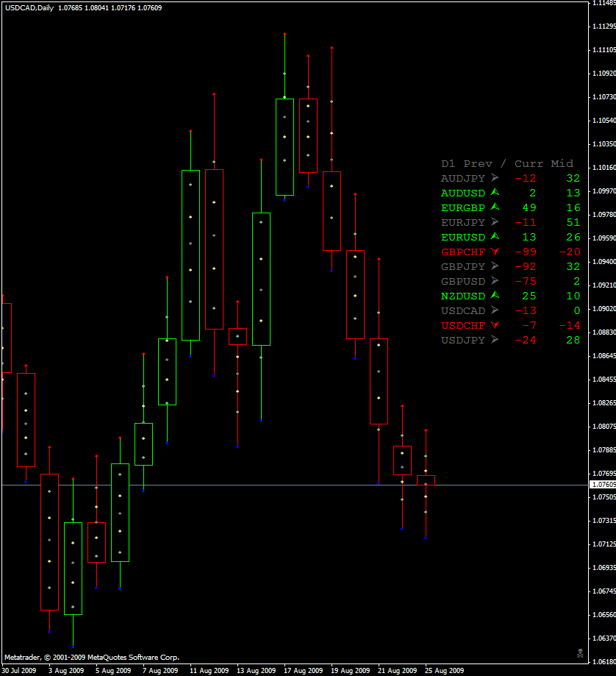This screenshot has height=676, width=616.
Task: Select the EURUSD pair label
Action: 463,237
